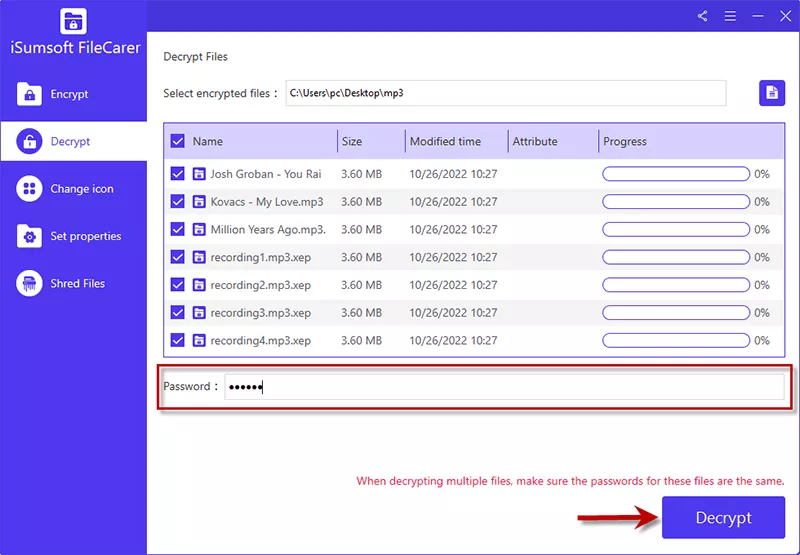Click the encrypted files path field
This screenshot has width=800, height=555.
coord(505,93)
